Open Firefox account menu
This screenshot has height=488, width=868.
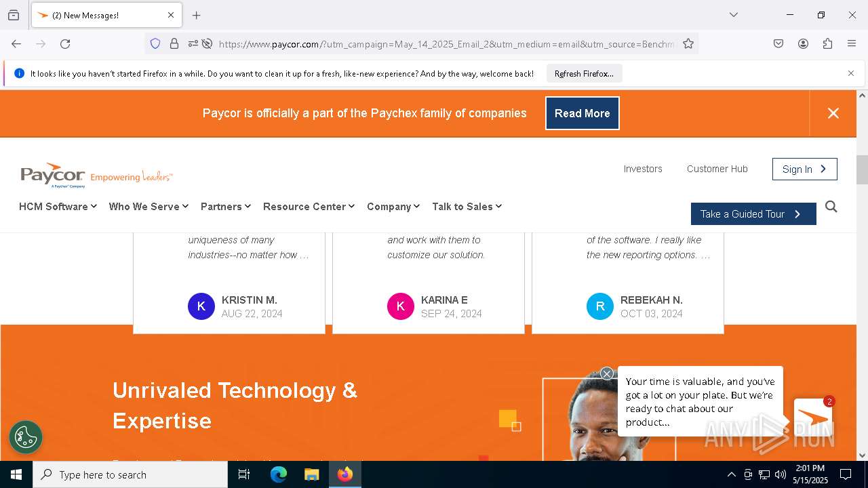pos(803,43)
